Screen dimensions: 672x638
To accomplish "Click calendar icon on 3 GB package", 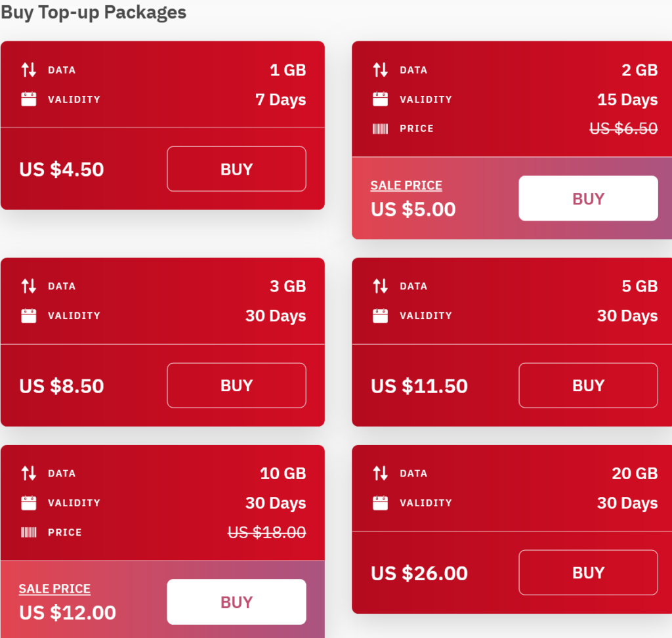I will click(x=29, y=316).
